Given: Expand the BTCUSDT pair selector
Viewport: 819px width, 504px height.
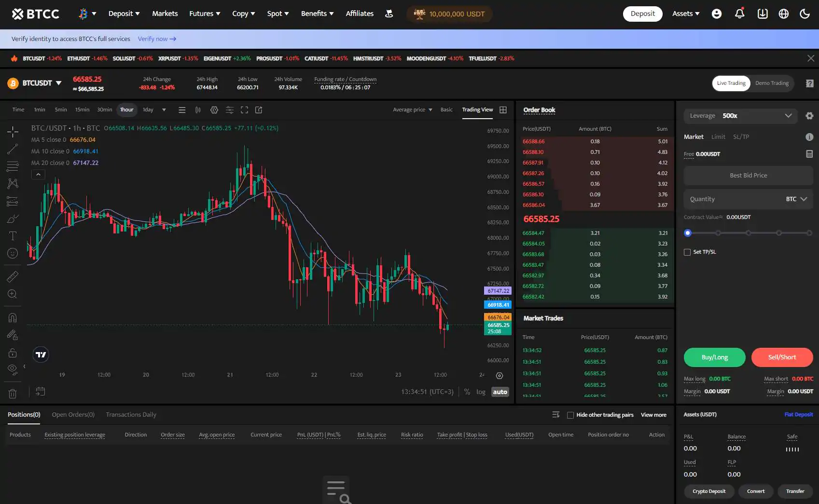Looking at the screenshot, I should tap(42, 83).
